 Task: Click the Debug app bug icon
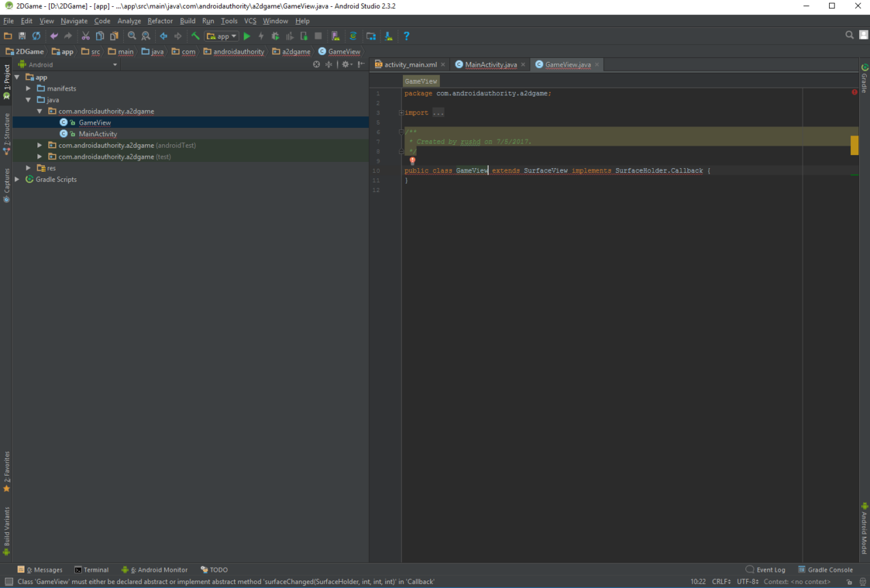[x=275, y=36]
